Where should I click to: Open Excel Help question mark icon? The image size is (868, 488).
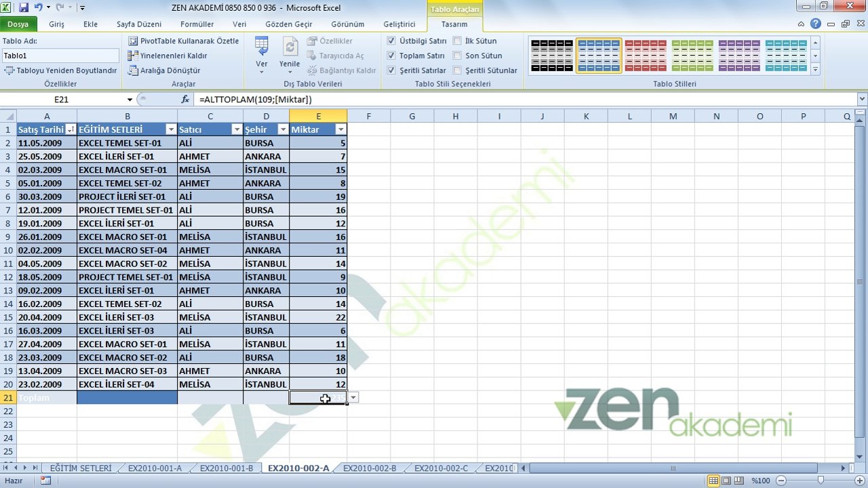[816, 24]
